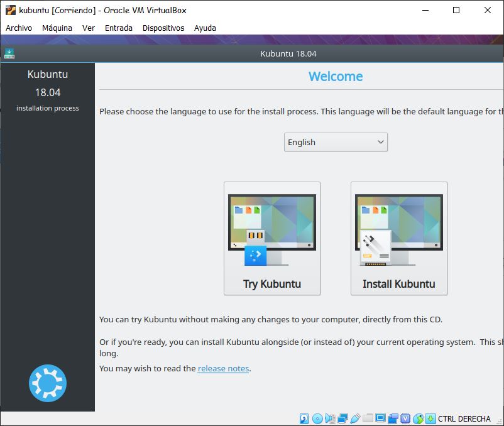Open the language dropdown showing English
Image resolution: width=504 pixels, height=426 pixels.
coord(336,142)
